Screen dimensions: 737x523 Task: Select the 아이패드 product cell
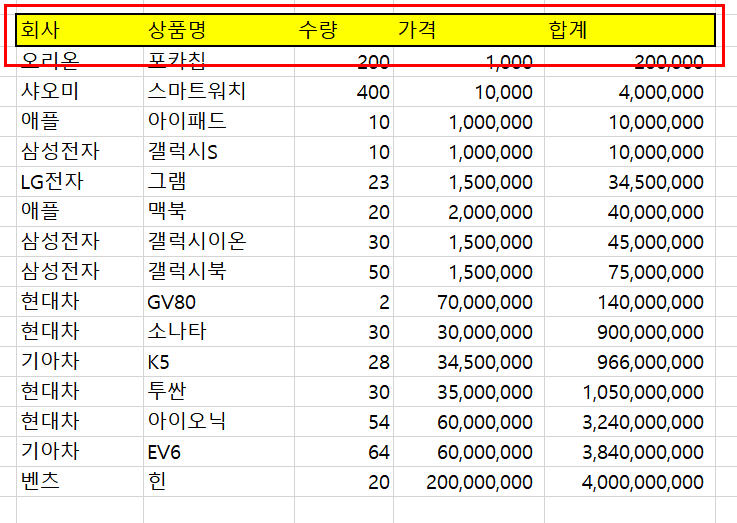pyautogui.click(x=219, y=121)
